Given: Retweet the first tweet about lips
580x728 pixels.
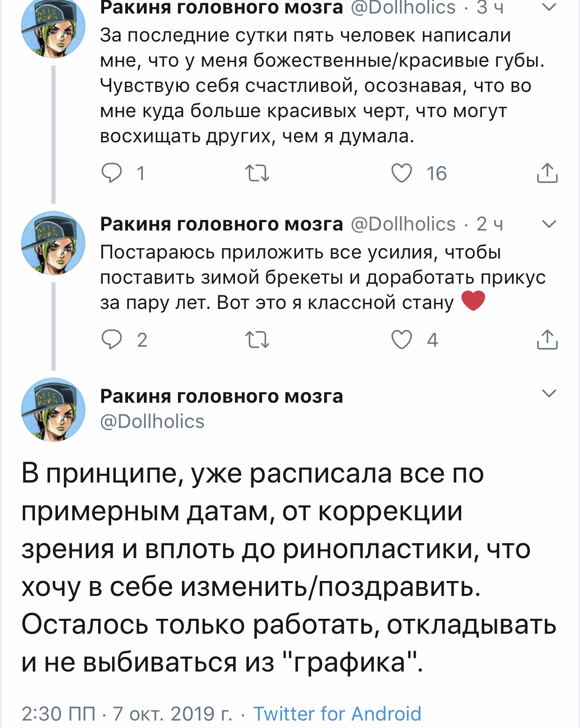Looking at the screenshot, I should click(257, 173).
